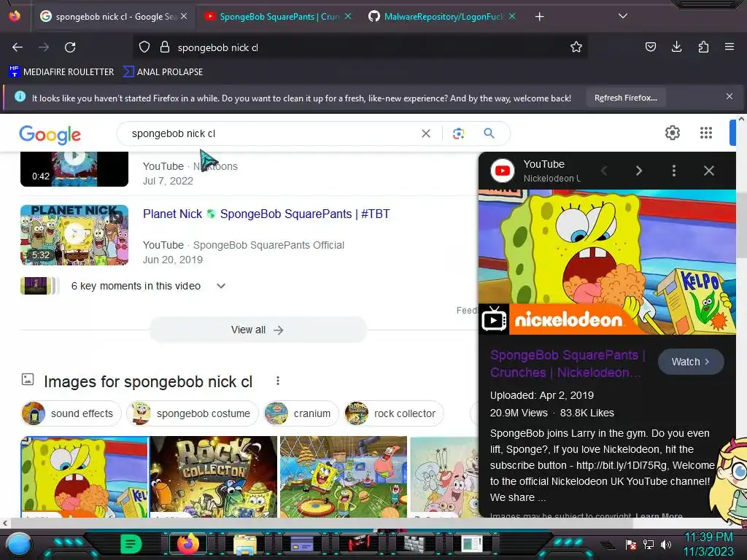Viewport: 747px width, 560px height.
Task: Select the rock collector image chip
Action: 394,413
